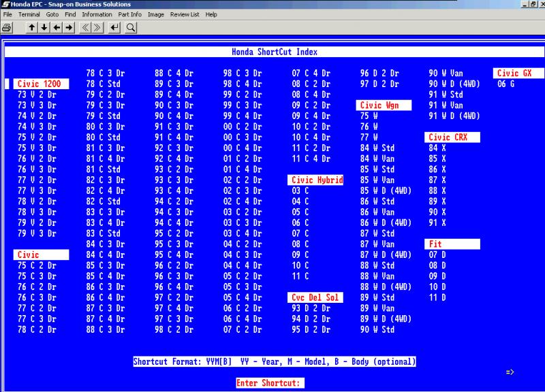Viewport: 545px width, 392px height.
Task: Select the Civic CRX heading
Action: [452, 137]
